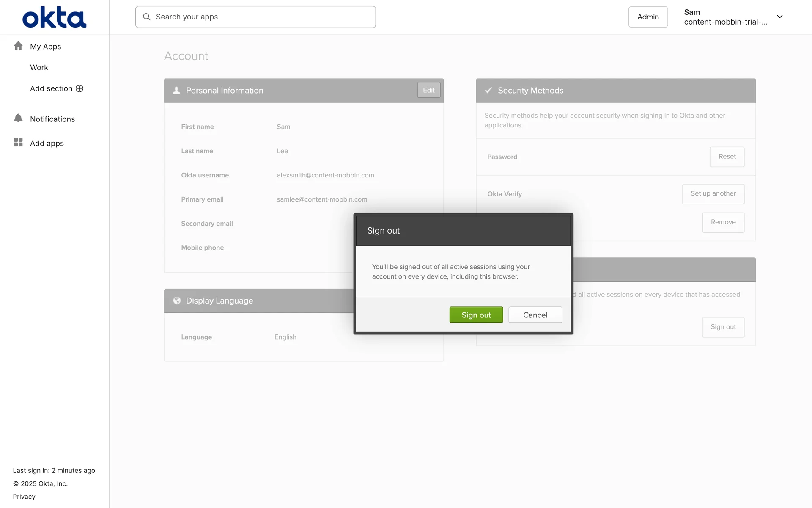Viewport: 812px width, 508px height.
Task: Cancel the sign out dialog
Action: click(x=535, y=315)
